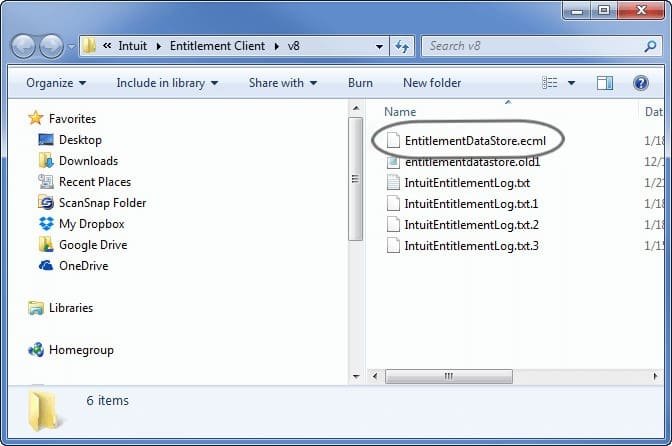Toggle the preview pane icon
672x446 pixels.
(605, 83)
